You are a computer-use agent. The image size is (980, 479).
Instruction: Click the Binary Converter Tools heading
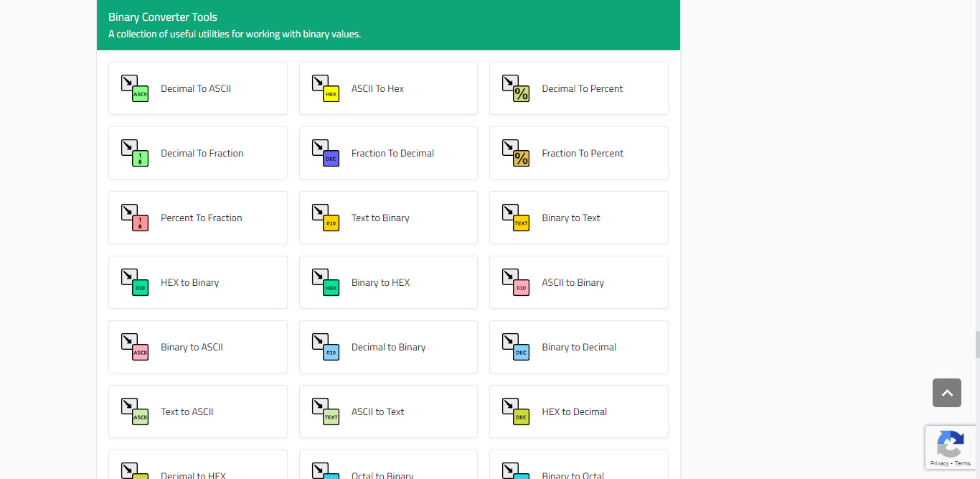coord(163,17)
